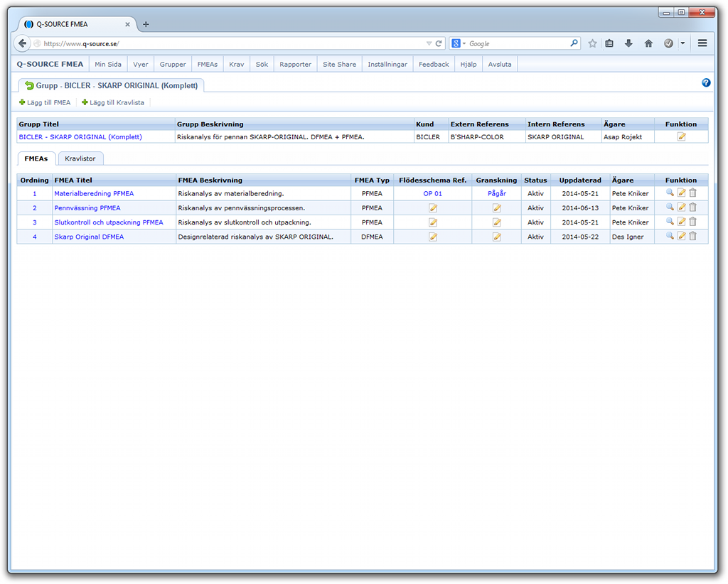The width and height of the screenshot is (728, 584).
Task: Click the search magnifier in Google box
Action: pos(574,43)
